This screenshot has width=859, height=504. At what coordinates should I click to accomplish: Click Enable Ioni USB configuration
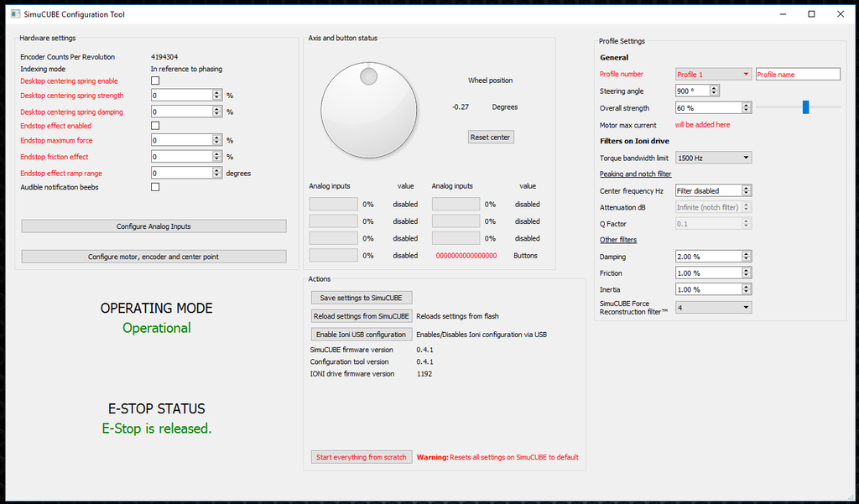click(362, 334)
